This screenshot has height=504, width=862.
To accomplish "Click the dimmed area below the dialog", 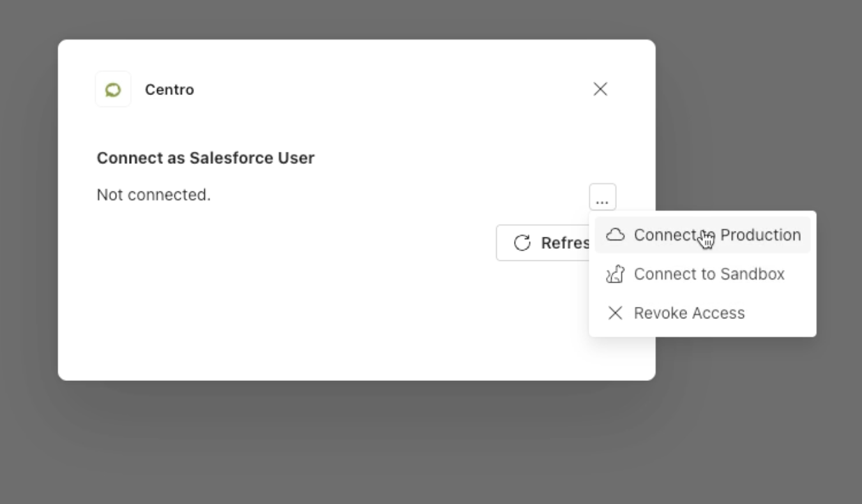I will [358, 447].
